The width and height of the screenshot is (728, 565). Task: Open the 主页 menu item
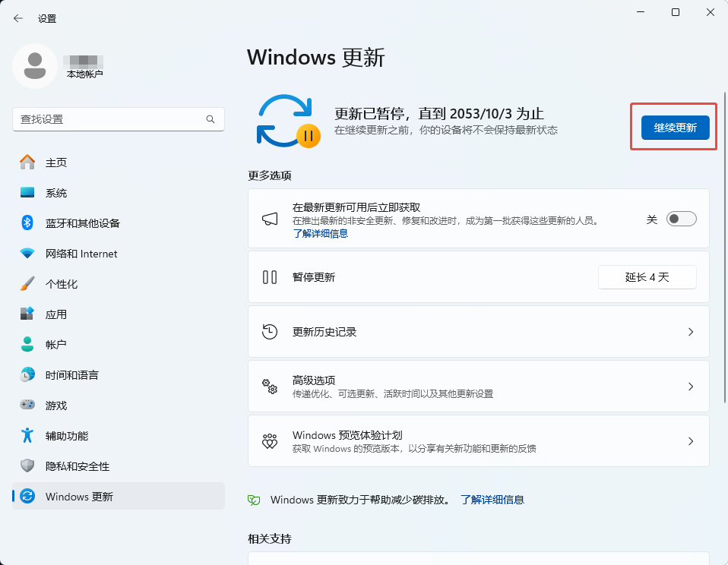119,163
